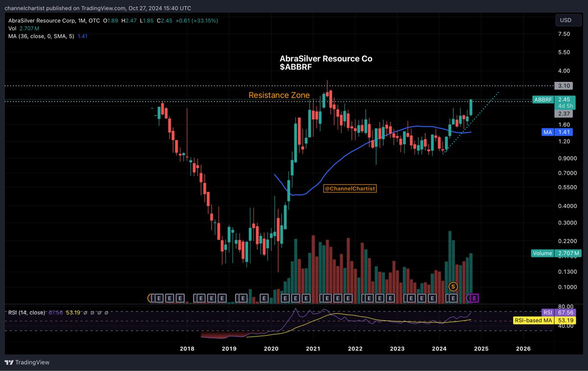Select the AbraSilver Resource Corp symbol title
This screenshot has width=588, height=371.
click(41, 21)
